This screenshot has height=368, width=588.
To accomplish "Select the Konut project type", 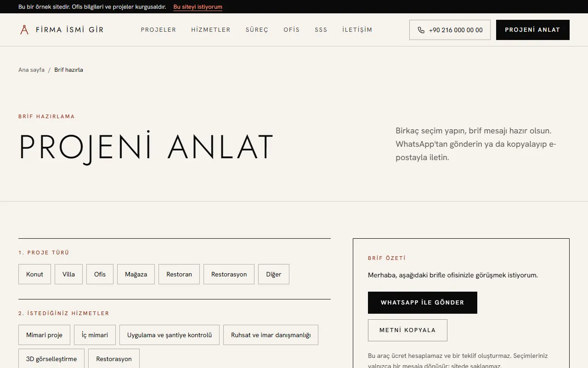I will tap(34, 274).
